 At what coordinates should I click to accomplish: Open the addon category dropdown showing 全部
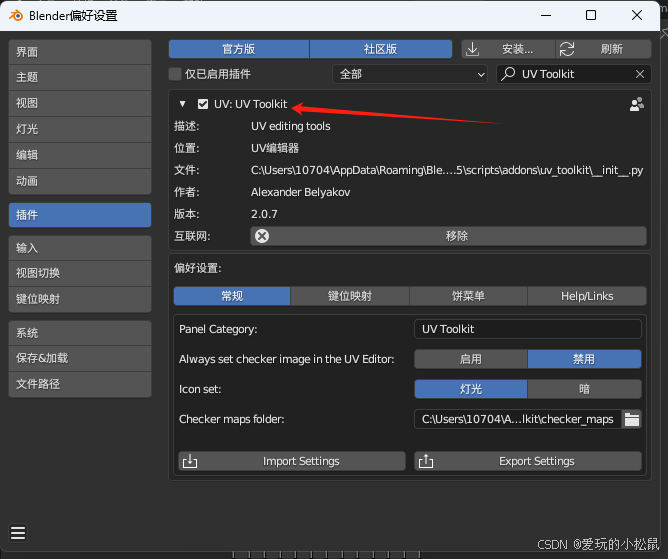[409, 74]
